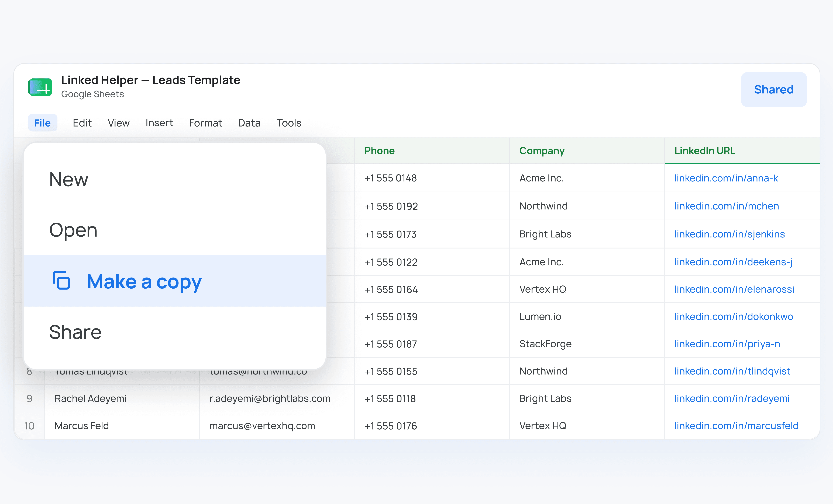Select the Vertex HQ cell next to +1 555 0164
This screenshot has height=504, width=833.
[x=587, y=289]
